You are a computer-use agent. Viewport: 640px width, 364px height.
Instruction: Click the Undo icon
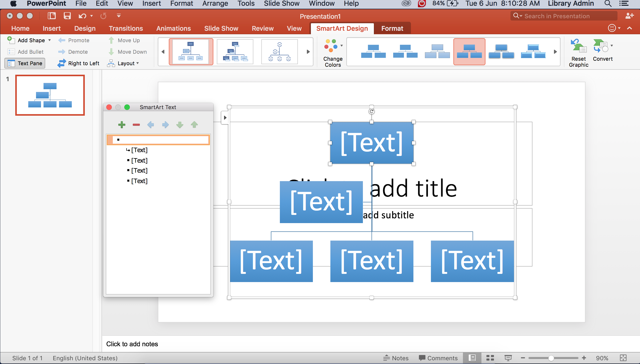coord(82,16)
